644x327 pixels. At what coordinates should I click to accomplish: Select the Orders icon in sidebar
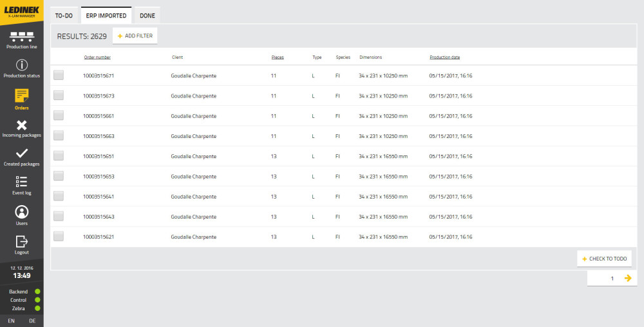coord(21,96)
